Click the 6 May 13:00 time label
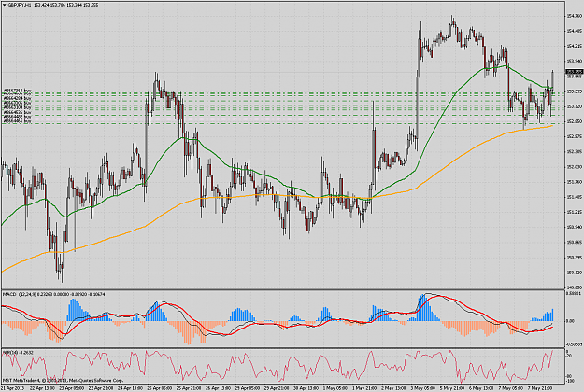 point(482,388)
